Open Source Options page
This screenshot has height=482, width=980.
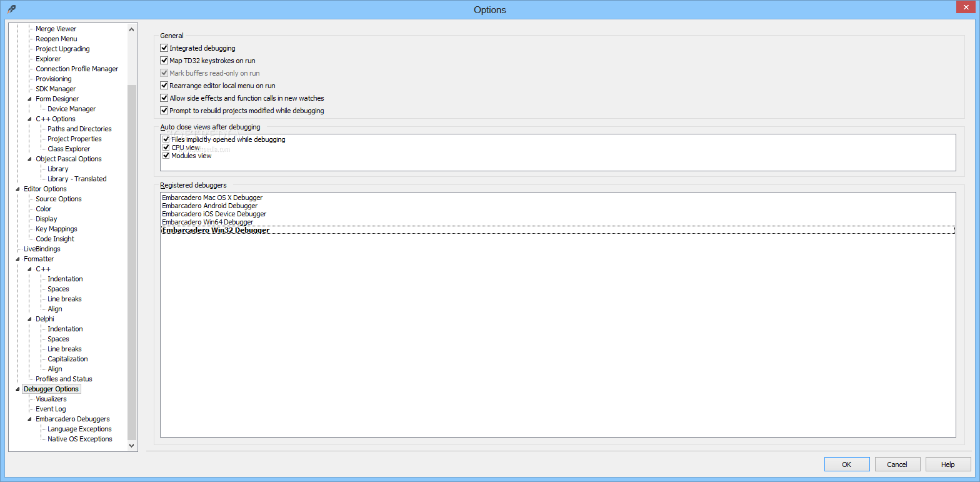click(x=59, y=199)
